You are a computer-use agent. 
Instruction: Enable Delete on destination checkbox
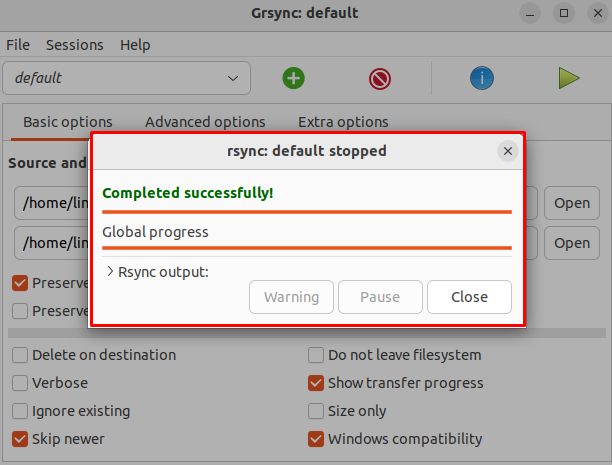coord(21,355)
